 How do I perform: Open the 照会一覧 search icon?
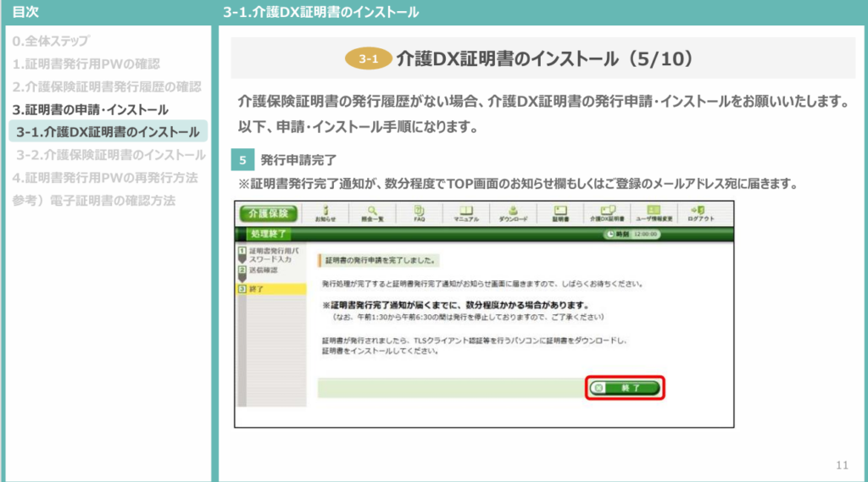[372, 213]
